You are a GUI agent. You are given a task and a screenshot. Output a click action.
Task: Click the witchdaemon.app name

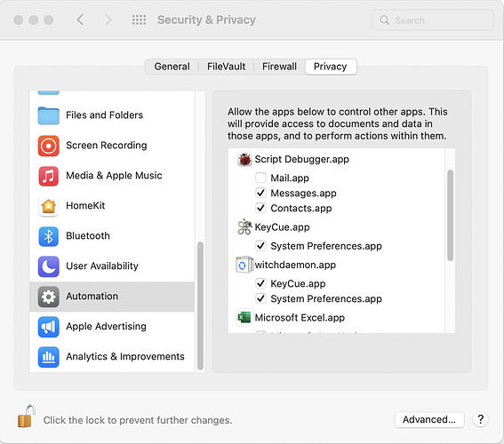tap(295, 265)
